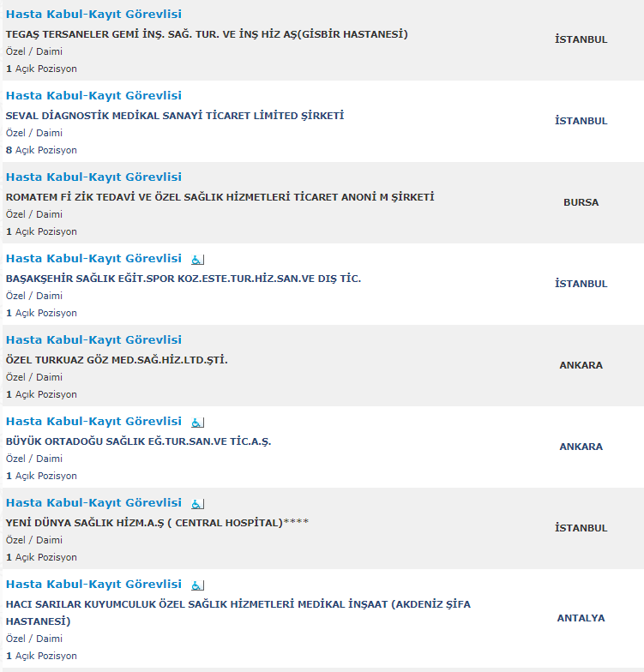The width and height of the screenshot is (644, 672).
Task: Open the job title for Özel Turkuaz Göz
Action: [x=93, y=340]
